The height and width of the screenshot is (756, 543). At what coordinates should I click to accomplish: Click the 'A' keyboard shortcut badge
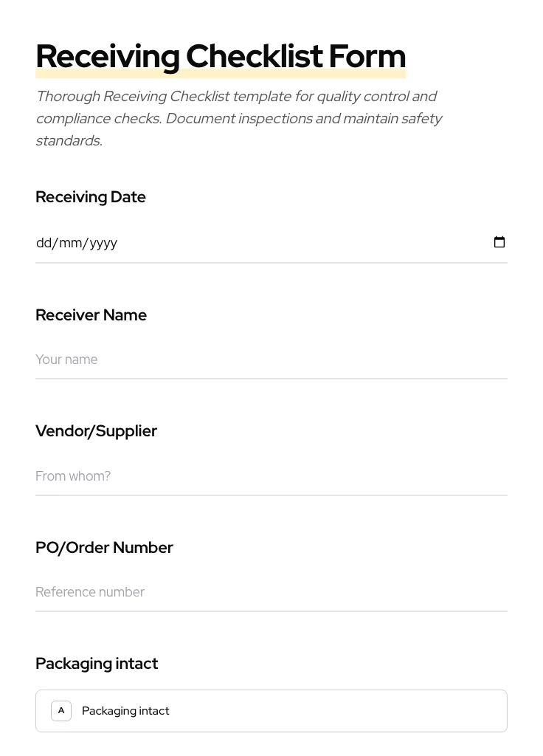61,710
